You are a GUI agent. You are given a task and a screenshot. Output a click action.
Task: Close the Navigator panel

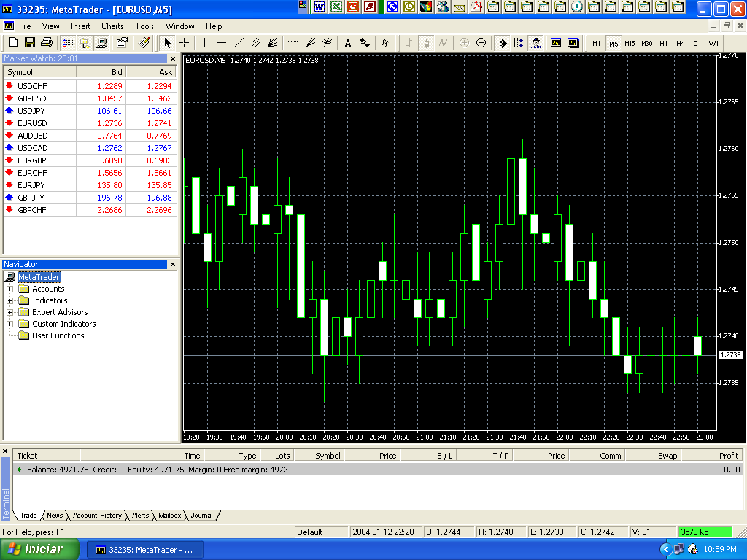tap(173, 264)
